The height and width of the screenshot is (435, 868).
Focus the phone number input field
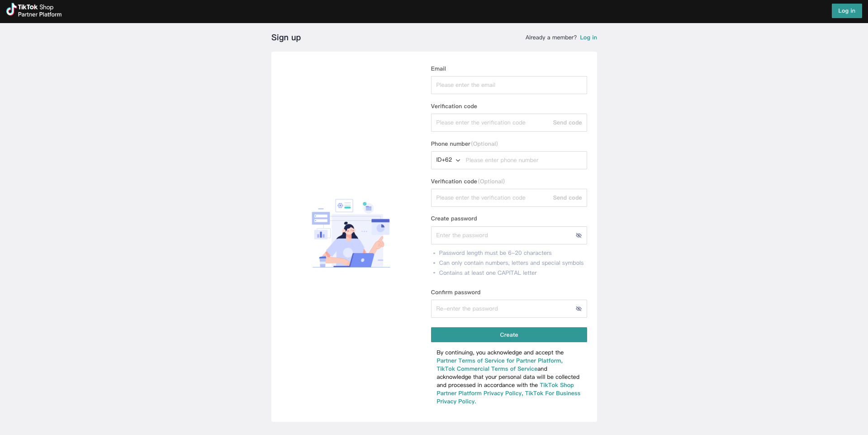[524, 160]
